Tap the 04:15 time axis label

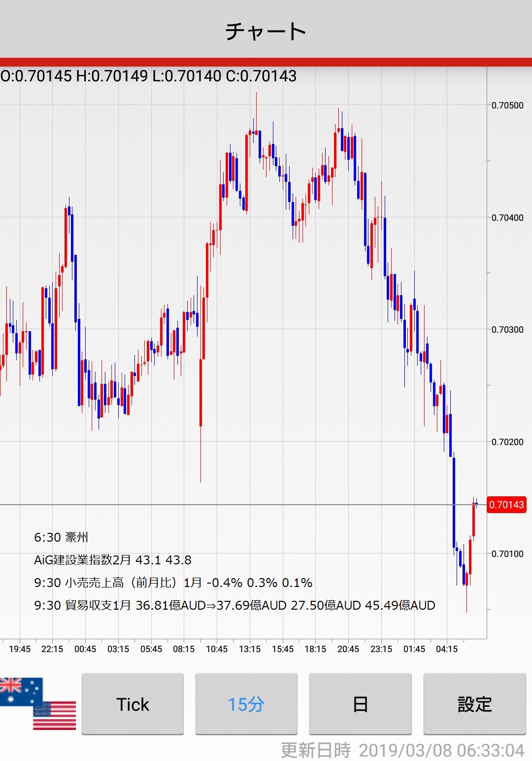point(447,649)
